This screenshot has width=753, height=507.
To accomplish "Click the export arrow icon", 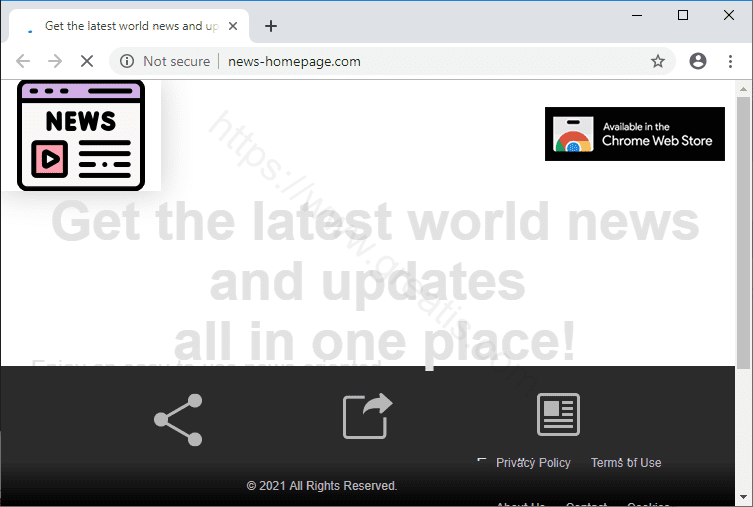I will click(367, 416).
